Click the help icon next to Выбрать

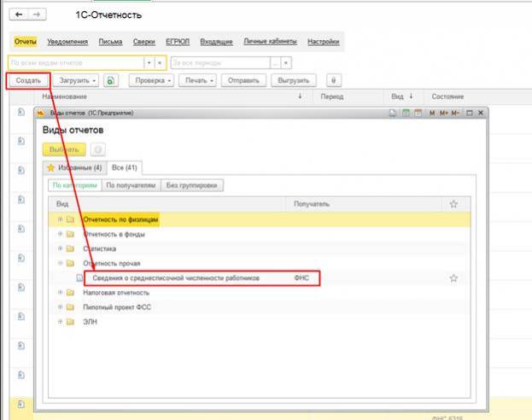point(97,149)
